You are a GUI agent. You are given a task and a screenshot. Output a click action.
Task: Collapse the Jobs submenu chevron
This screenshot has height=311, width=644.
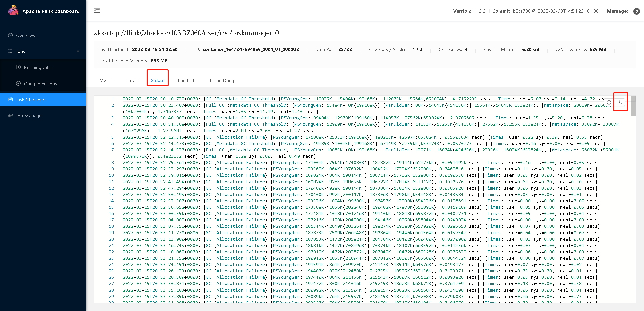click(x=78, y=51)
